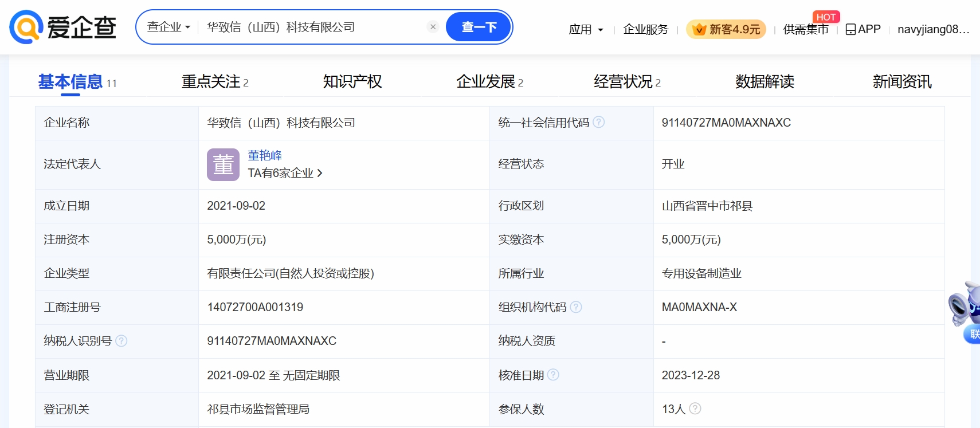
Task: Open legal representative 董艳峰 link
Action: point(265,155)
